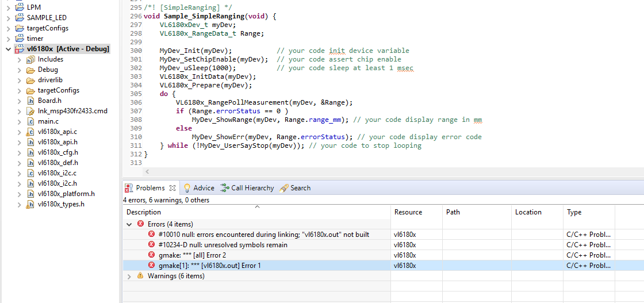644x303 pixels.
Task: Switch to the Advice tab
Action: tap(204, 188)
